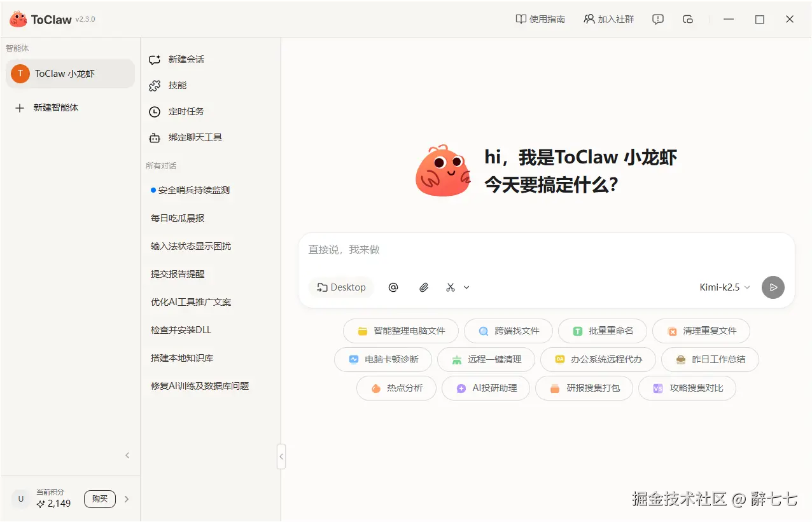Choose the 热点分析 suggestion chip

[x=396, y=388]
